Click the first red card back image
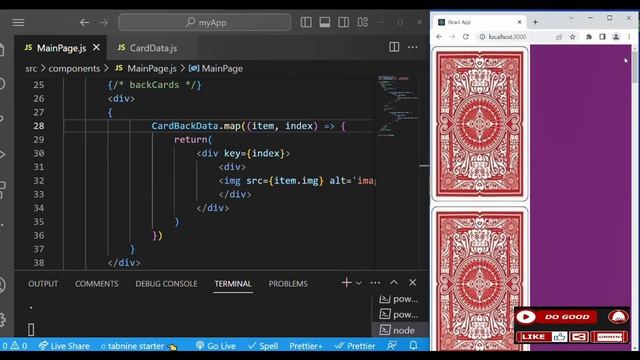The width and height of the screenshot is (640, 360). [480, 124]
